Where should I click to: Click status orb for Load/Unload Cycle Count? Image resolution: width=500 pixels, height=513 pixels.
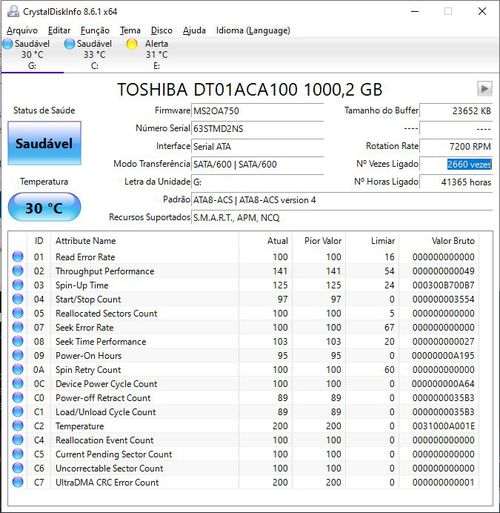coord(18,412)
